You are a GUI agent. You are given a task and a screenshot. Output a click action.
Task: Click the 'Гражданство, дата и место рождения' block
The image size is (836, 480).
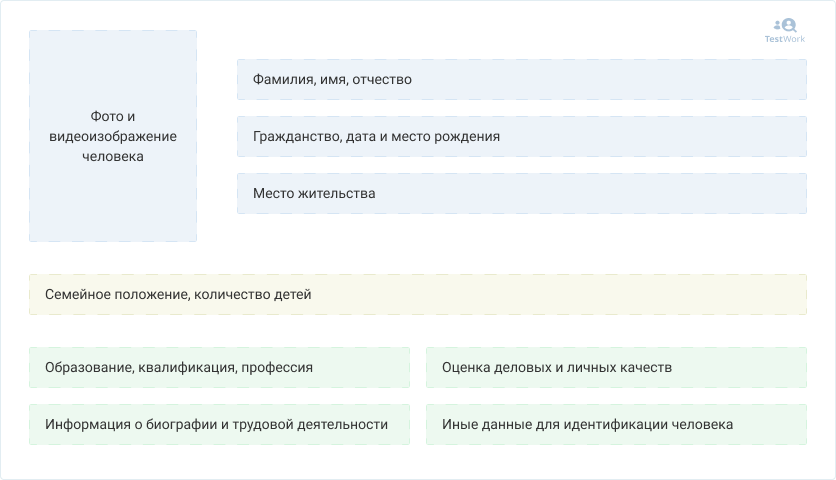pyautogui.click(x=521, y=136)
